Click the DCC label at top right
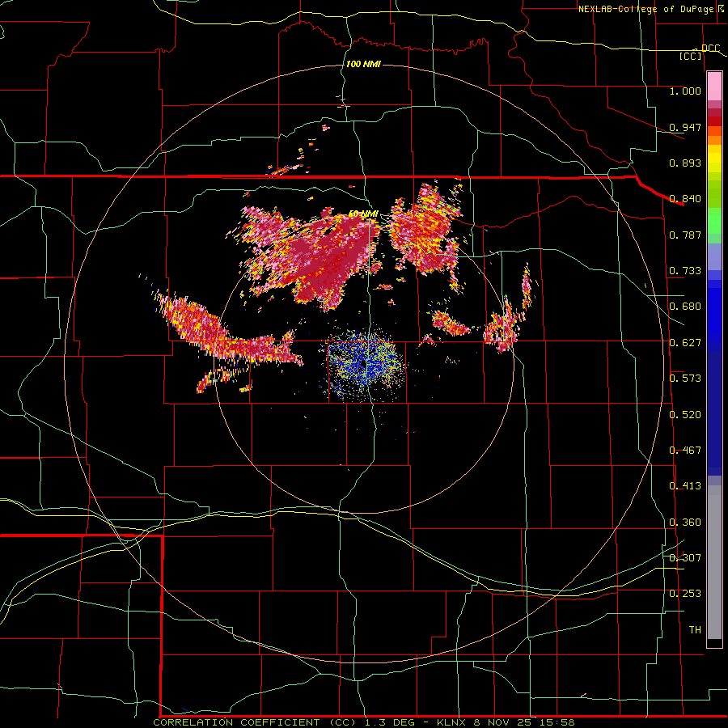The height and width of the screenshot is (728, 728). 710,49
